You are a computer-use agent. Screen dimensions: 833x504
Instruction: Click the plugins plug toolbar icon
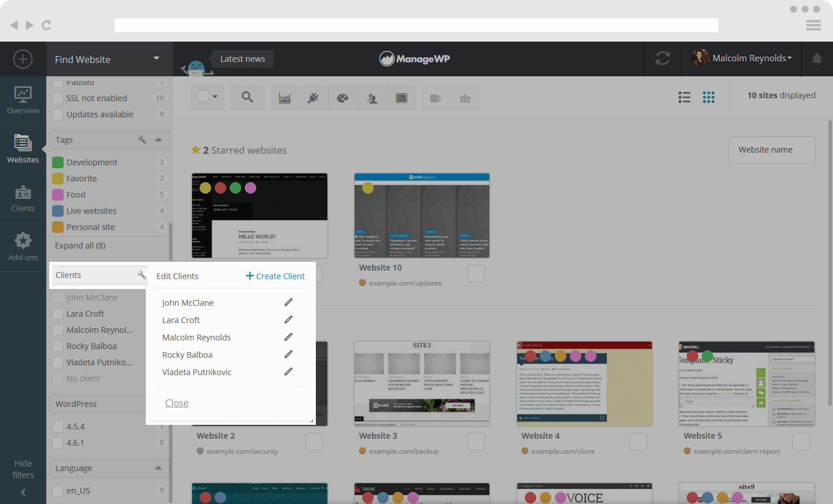click(x=314, y=98)
